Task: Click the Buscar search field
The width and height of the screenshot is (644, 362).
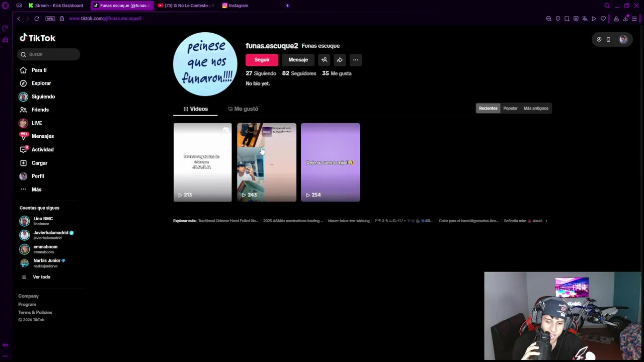Action: pos(49,54)
